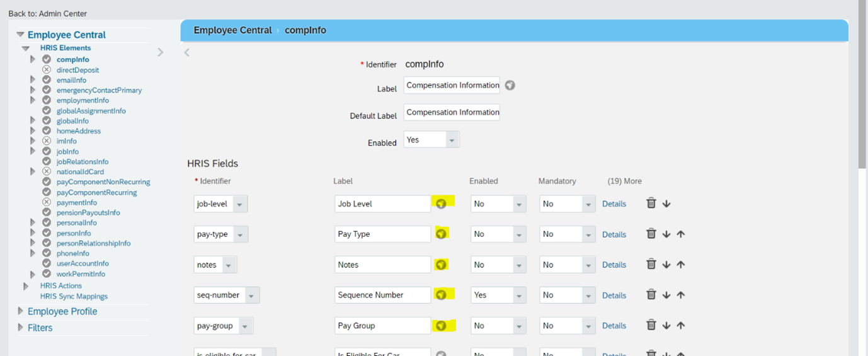Image resolution: width=868 pixels, height=356 pixels.
Task: Delete the pay-type field with trash icon
Action: [651, 234]
